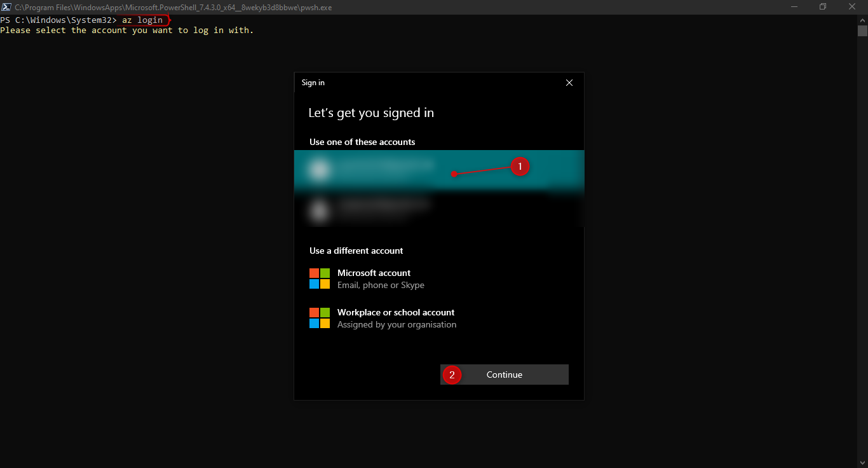Click the Continue button
This screenshot has width=868, height=468.
coord(505,375)
